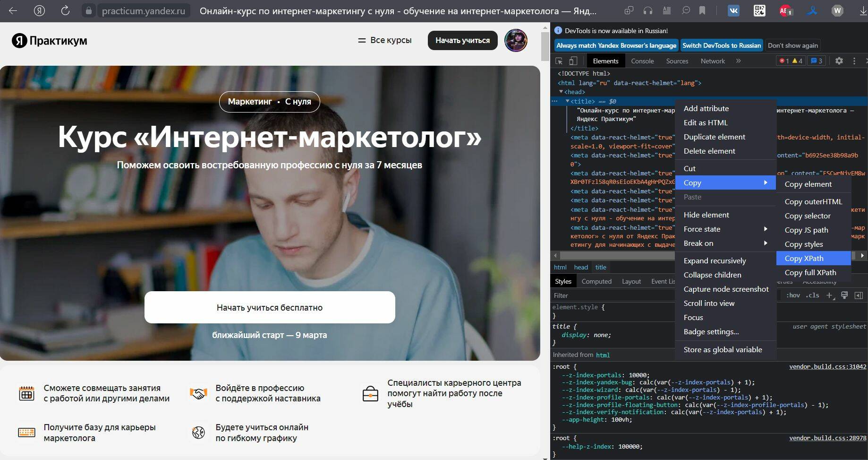Image resolution: width=868 pixels, height=460 pixels.
Task: Expand the Break on submenu
Action: 726,243
